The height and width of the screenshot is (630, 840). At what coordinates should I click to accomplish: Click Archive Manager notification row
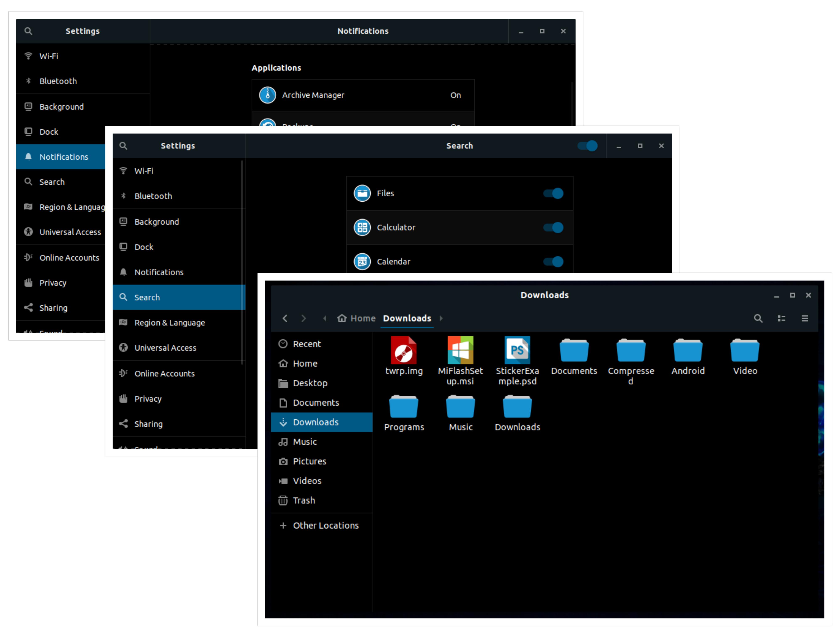[363, 95]
